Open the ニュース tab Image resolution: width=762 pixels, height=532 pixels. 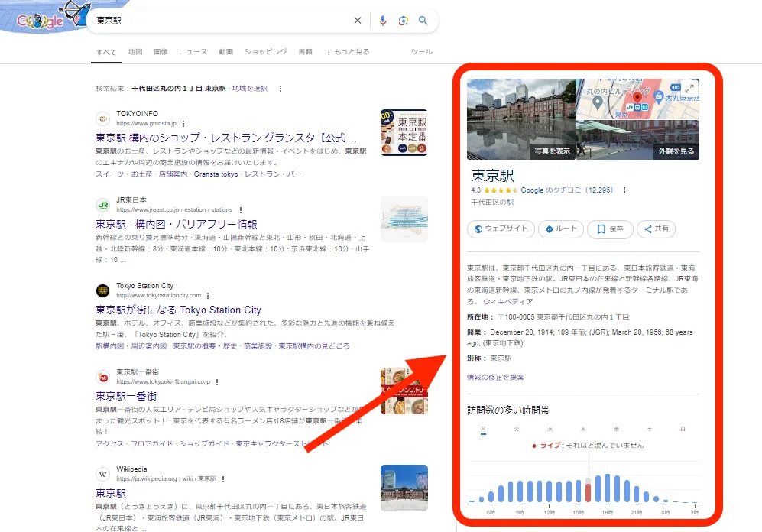(193, 51)
